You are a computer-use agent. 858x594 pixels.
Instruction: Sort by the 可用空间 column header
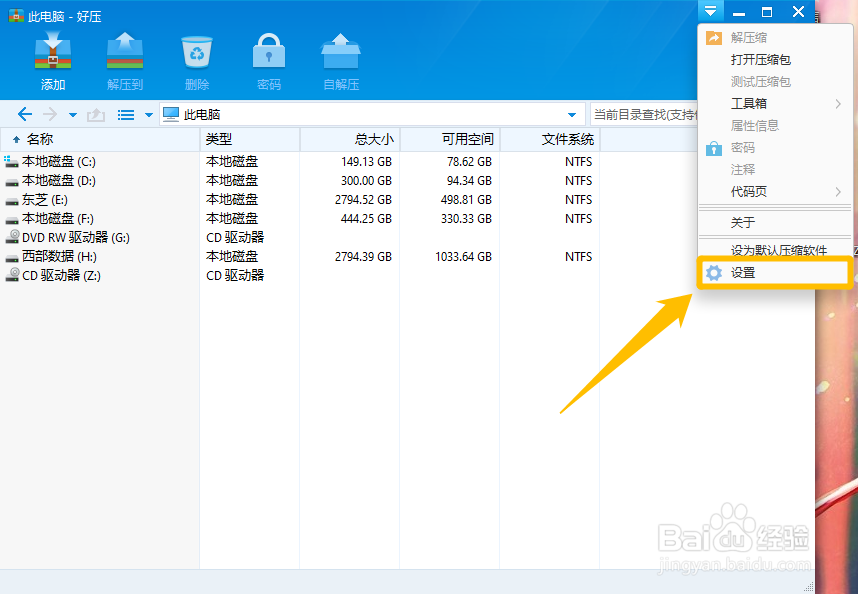450,139
